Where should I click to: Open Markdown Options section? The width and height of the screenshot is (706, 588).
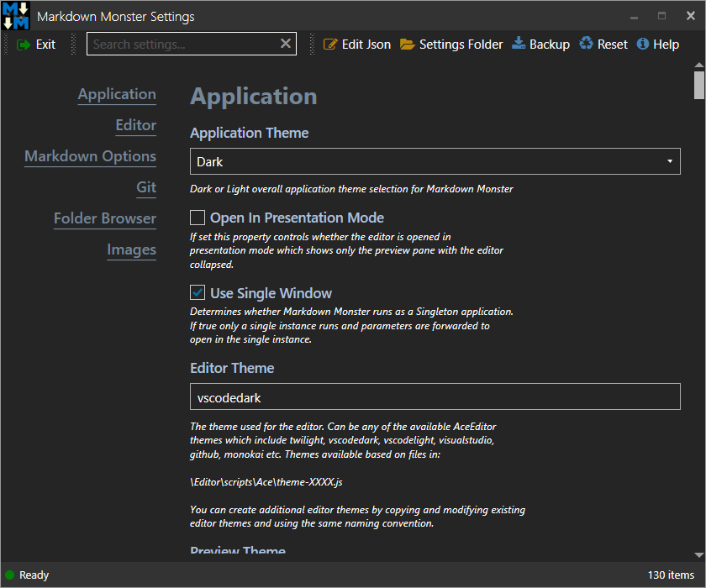90,156
